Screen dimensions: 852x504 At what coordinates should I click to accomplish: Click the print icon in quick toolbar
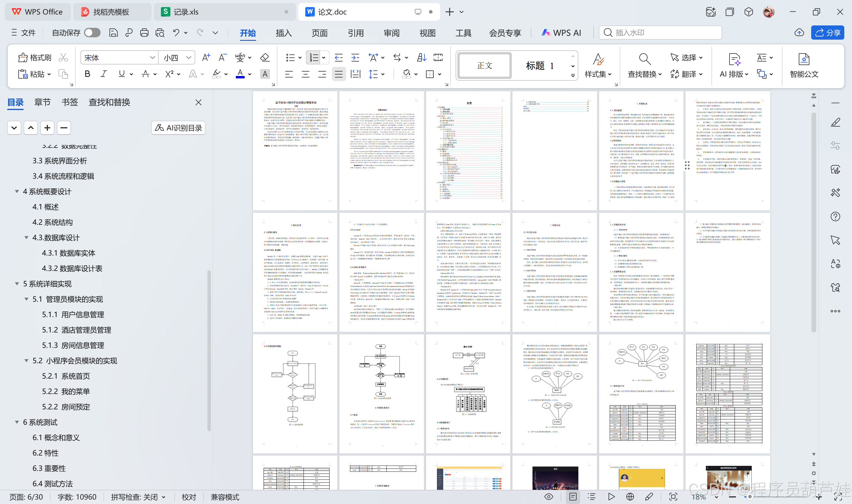click(144, 33)
